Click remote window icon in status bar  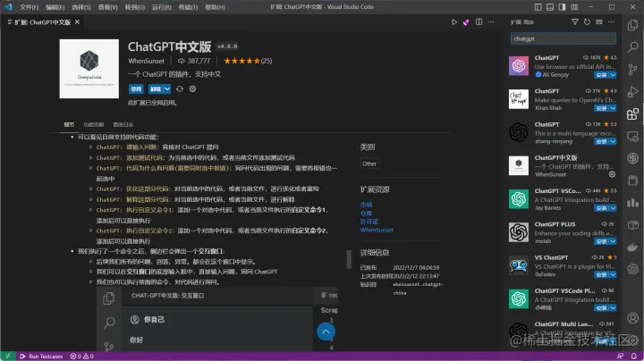pyautogui.click(x=7, y=356)
